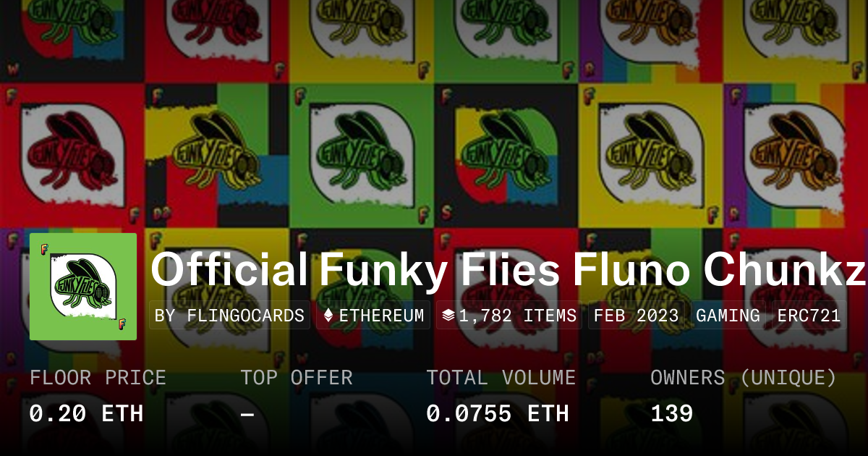This screenshot has height=456, width=868.
Task: Click the 1,782 ITEMS badge
Action: pyautogui.click(x=509, y=316)
